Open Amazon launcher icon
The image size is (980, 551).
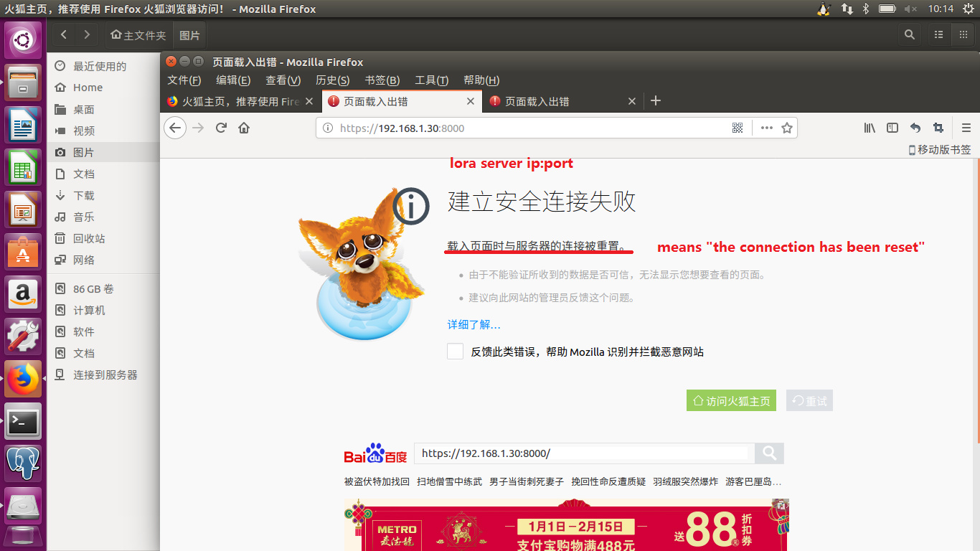click(x=23, y=294)
